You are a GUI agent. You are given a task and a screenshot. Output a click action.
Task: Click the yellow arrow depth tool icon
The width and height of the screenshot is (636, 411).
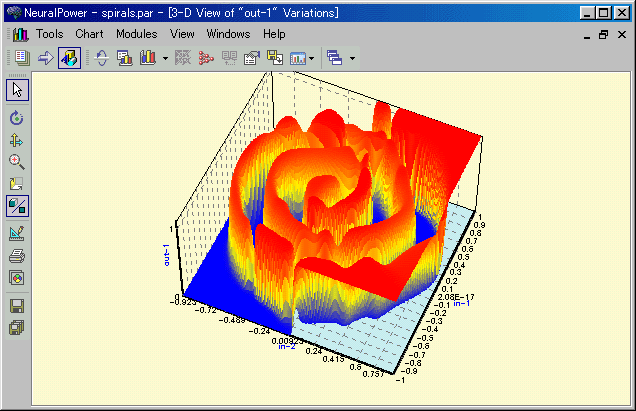click(17, 184)
